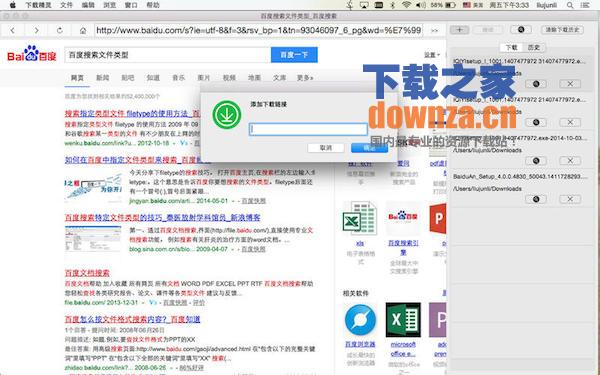Confirm the add link dialog with the blue button
Viewport: 600px width, 375px height.
click(x=369, y=148)
